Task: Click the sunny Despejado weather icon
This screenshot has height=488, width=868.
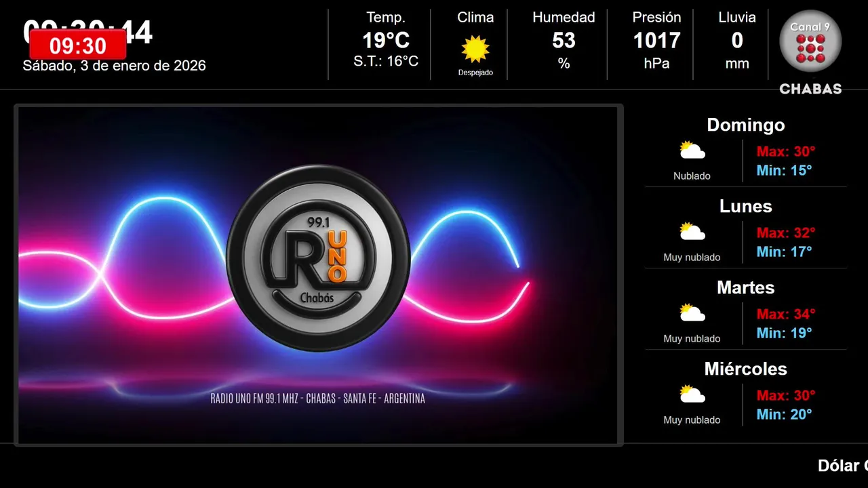Action: pyautogui.click(x=475, y=49)
